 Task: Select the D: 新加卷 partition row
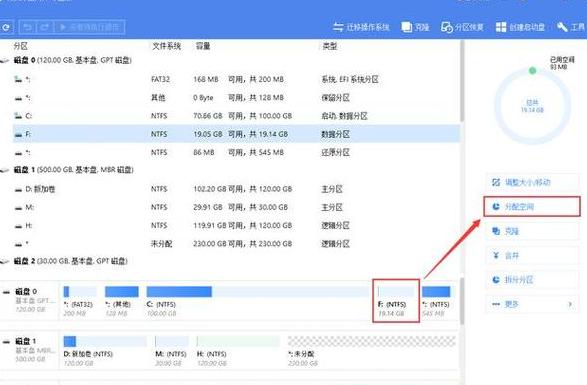pyautogui.click(x=237, y=189)
